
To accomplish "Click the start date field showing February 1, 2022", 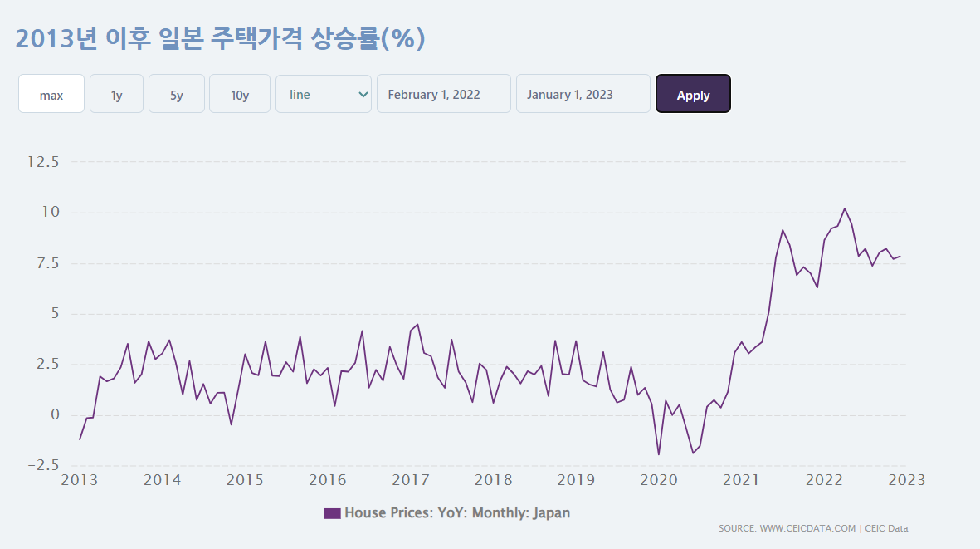I will (443, 93).
